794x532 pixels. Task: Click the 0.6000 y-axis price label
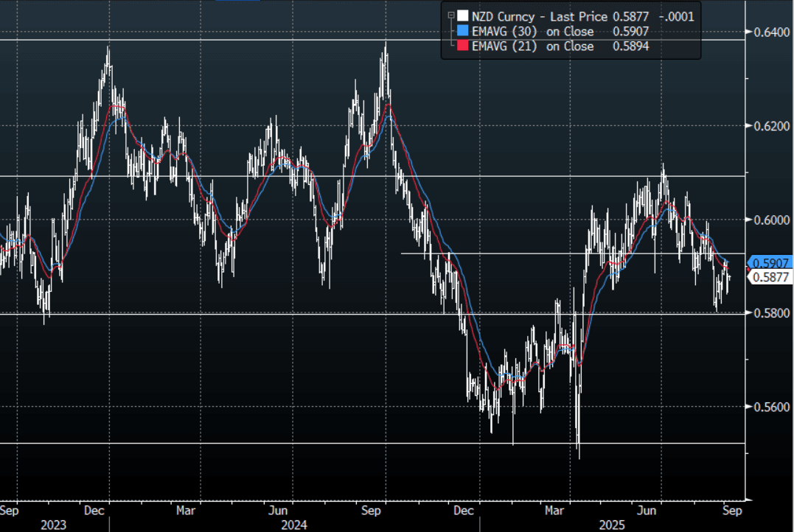pyautogui.click(x=771, y=220)
